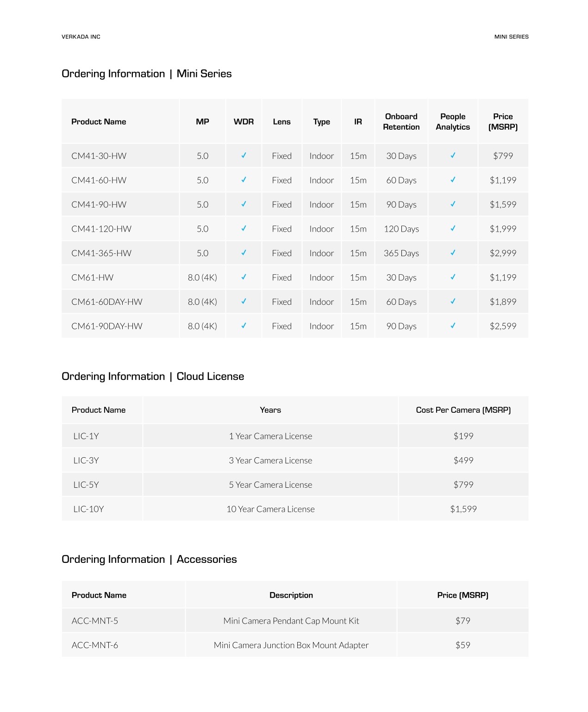Click the WDR checkmark for CM41-120-HW
Image resolution: width=588 pixels, height=712 pixels.
tap(244, 228)
